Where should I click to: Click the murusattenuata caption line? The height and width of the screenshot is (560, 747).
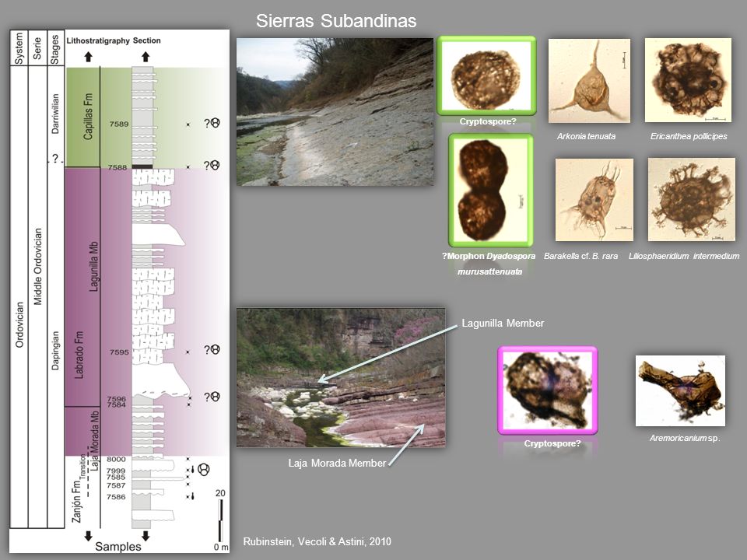point(489,271)
